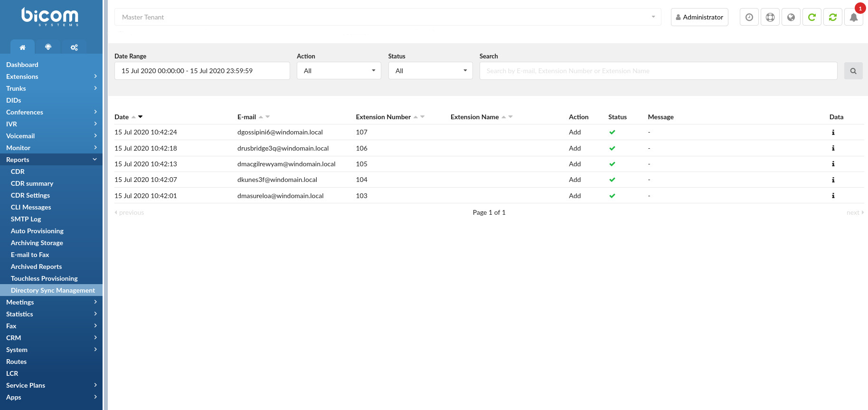The height and width of the screenshot is (410, 868).
Task: Expand the System menu
Action: point(51,350)
